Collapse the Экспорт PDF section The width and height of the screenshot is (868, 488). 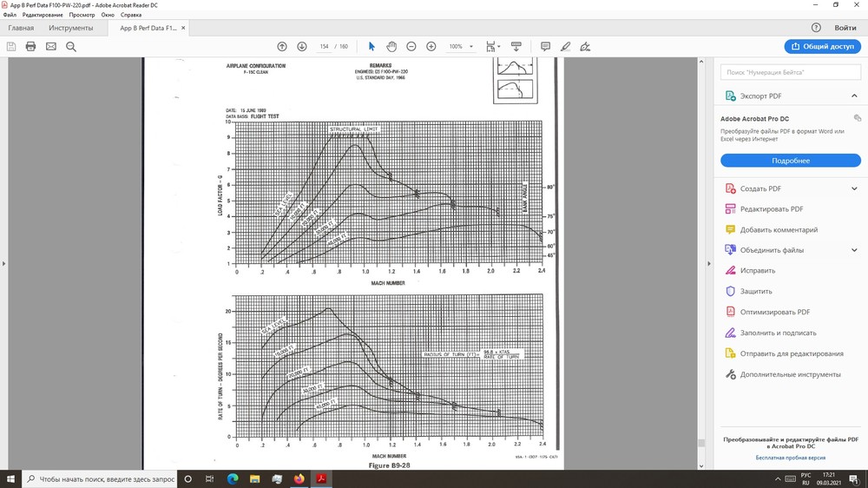point(854,96)
